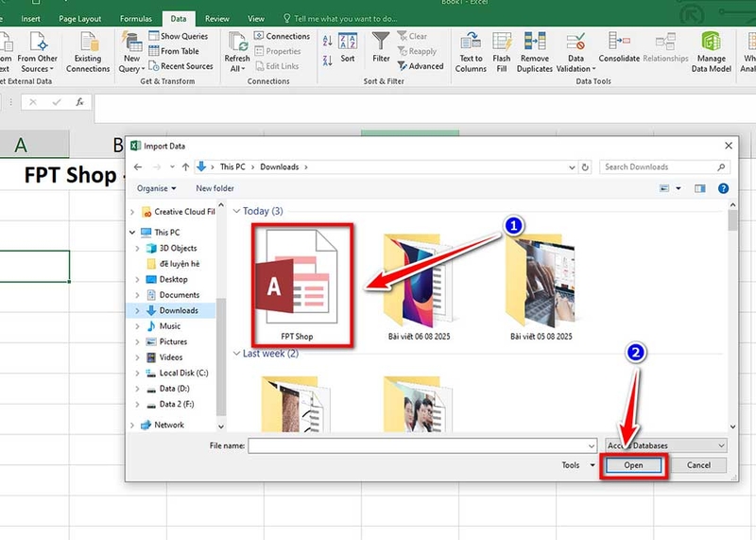
Task: Click the Data tab
Action: [178, 19]
